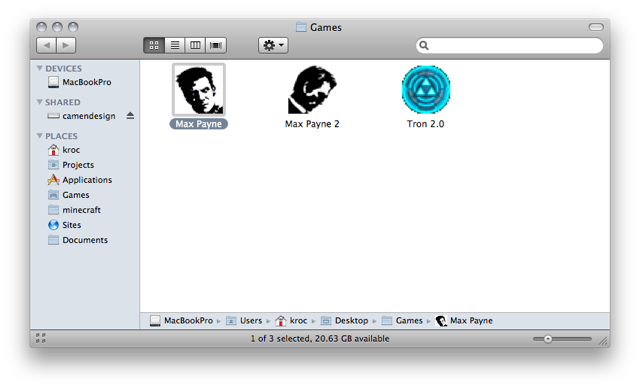640x389 pixels.
Task: Open the Sites globe icon in sidebar
Action: (x=53, y=225)
